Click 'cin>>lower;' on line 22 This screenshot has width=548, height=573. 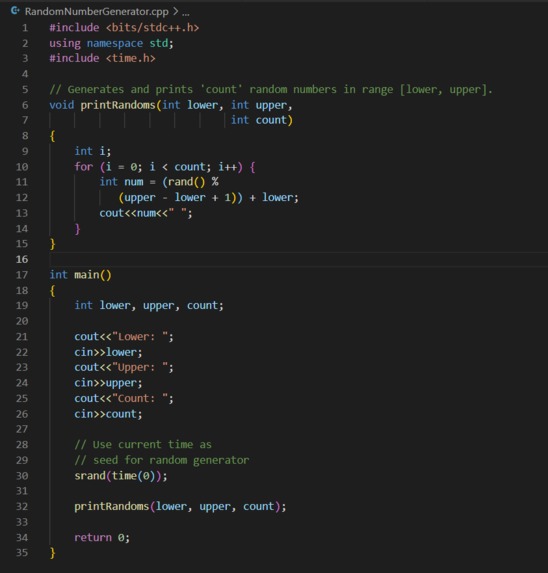click(109, 352)
